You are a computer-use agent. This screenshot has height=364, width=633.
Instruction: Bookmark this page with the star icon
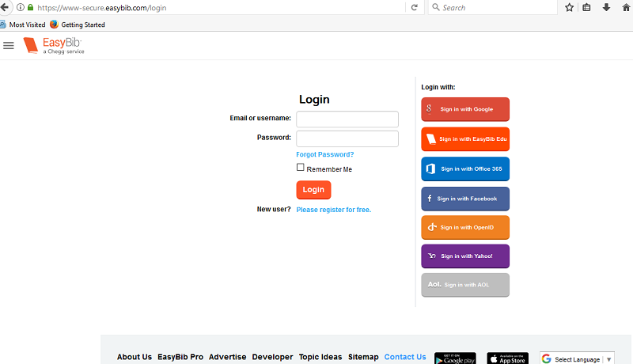[569, 7]
